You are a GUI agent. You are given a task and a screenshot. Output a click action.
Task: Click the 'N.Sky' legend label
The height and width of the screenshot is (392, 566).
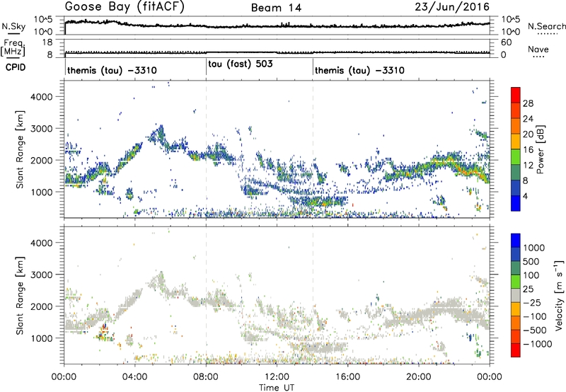pos(13,26)
